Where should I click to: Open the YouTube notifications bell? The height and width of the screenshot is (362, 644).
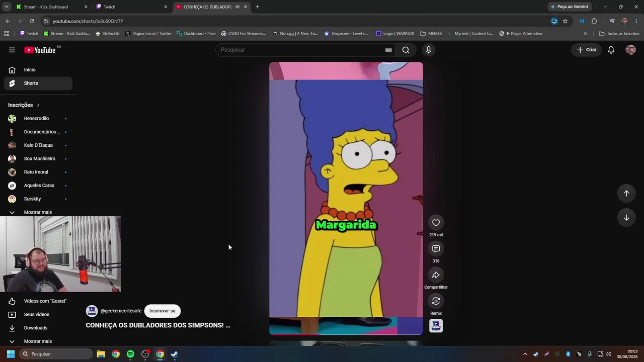(x=611, y=50)
